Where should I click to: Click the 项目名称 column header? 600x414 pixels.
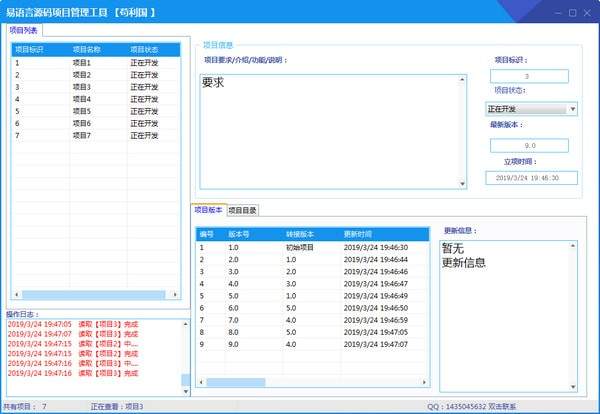[88, 49]
